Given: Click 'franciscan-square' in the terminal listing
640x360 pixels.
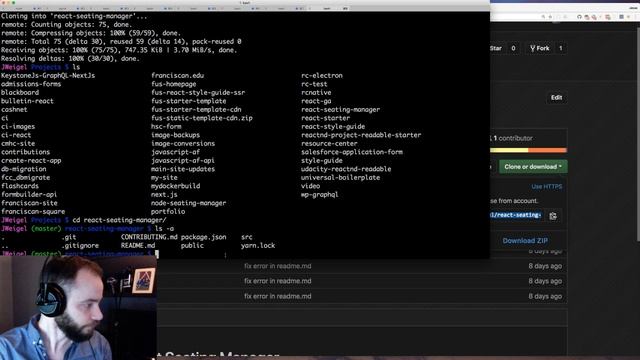Looking at the screenshot, I should [33, 211].
